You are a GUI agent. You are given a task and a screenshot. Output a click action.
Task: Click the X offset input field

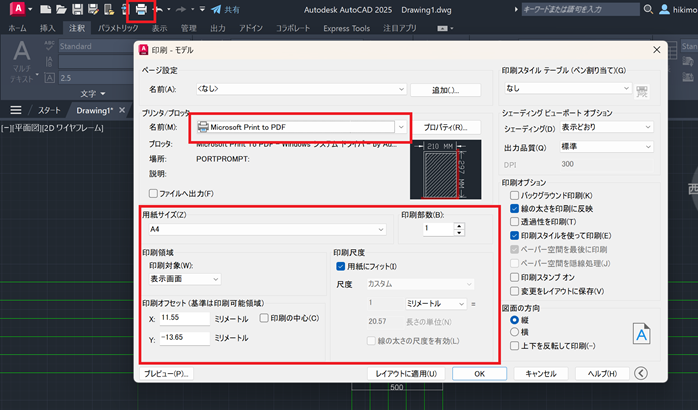point(183,318)
